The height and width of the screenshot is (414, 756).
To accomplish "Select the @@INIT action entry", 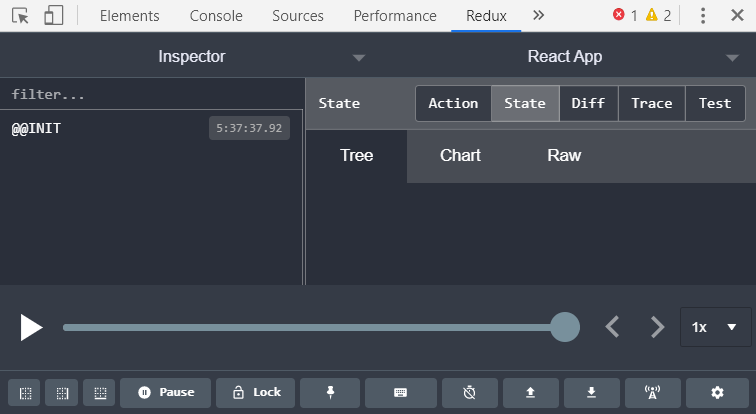I will point(151,128).
